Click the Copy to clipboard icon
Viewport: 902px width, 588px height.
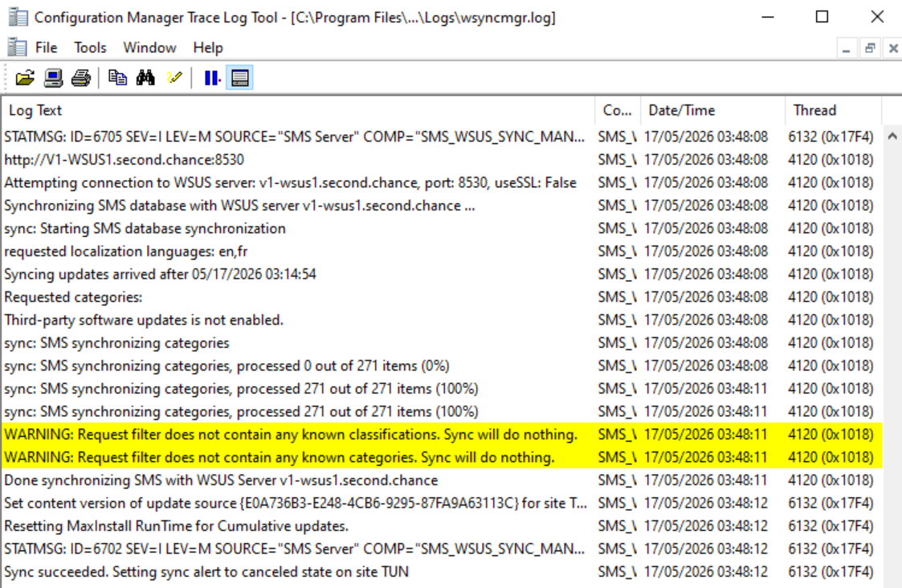click(x=118, y=78)
